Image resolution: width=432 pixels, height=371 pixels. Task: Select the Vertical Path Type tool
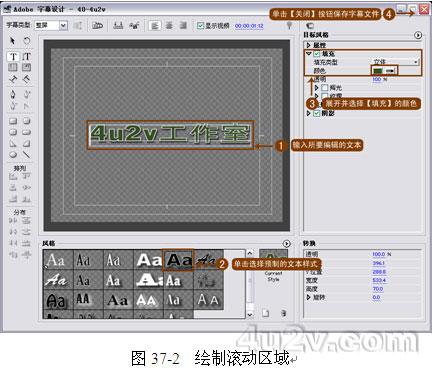coord(27,79)
